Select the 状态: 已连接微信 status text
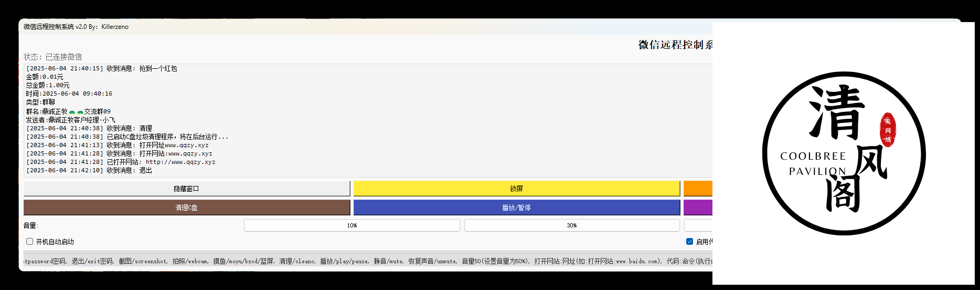The width and height of the screenshot is (980, 290). pyautogui.click(x=52, y=57)
